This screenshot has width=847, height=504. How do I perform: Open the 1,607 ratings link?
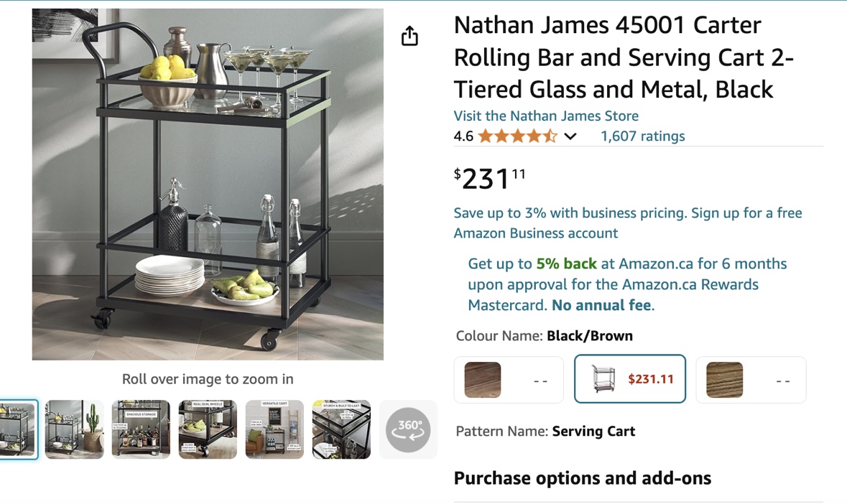click(x=642, y=136)
